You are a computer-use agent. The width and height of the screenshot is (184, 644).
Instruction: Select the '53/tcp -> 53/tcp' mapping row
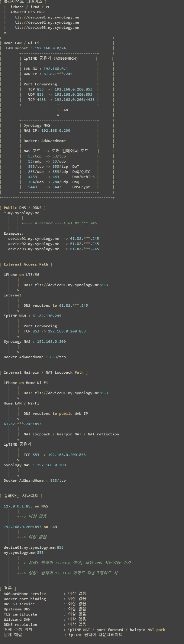[x=47, y=156]
